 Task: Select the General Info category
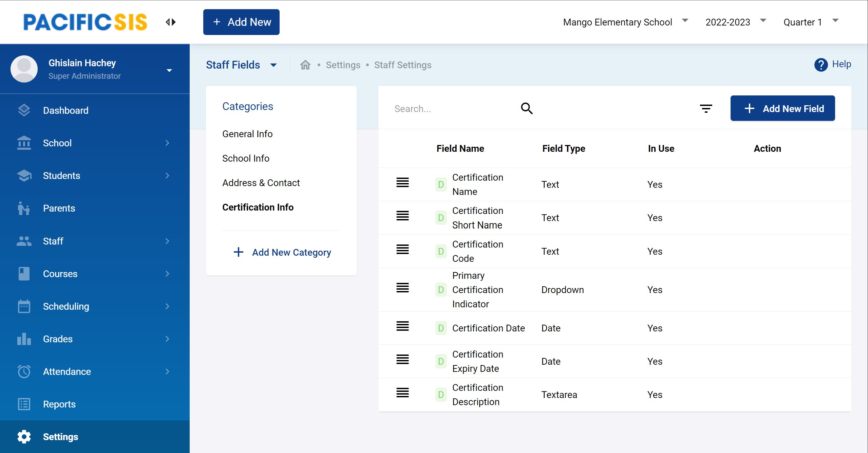pos(247,134)
